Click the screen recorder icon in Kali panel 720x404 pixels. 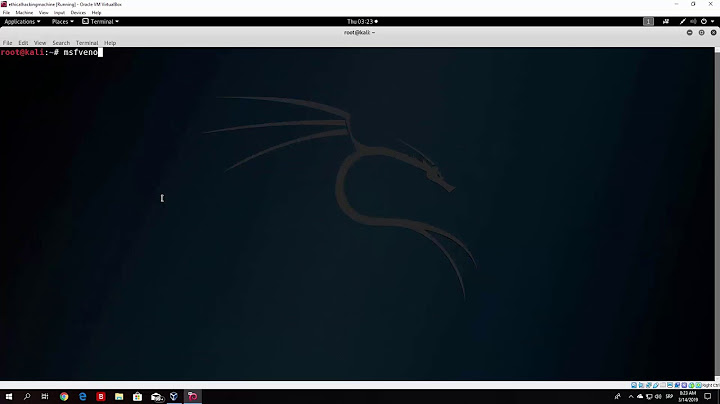tap(666, 22)
